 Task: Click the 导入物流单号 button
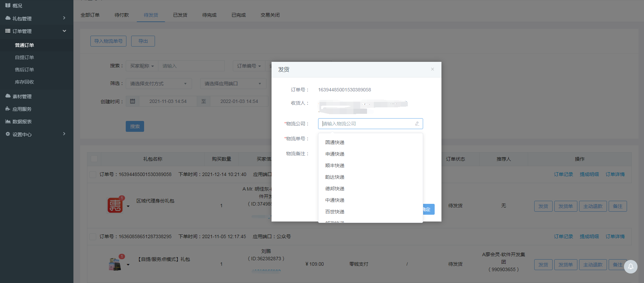[108, 41]
